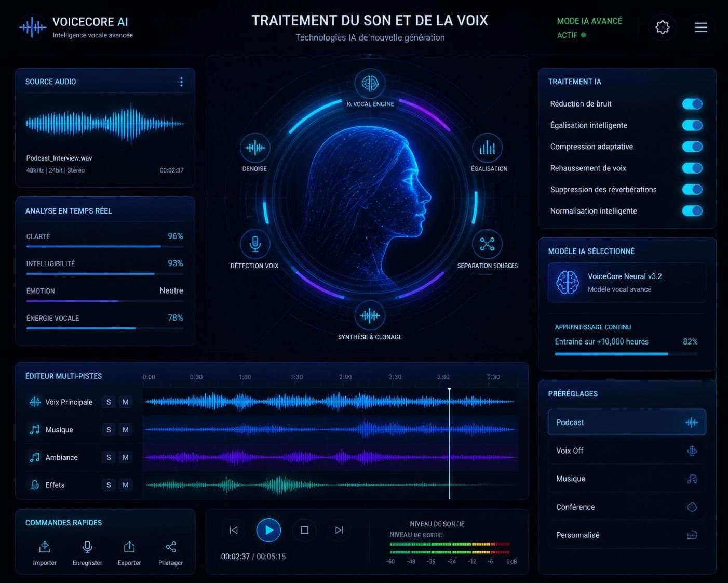Click the brain icon in model card

click(x=568, y=283)
